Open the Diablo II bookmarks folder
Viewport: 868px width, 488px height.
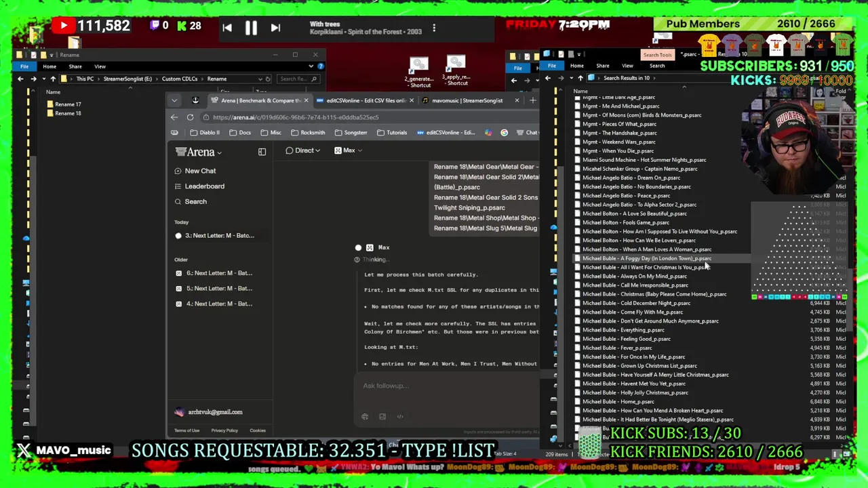click(204, 133)
